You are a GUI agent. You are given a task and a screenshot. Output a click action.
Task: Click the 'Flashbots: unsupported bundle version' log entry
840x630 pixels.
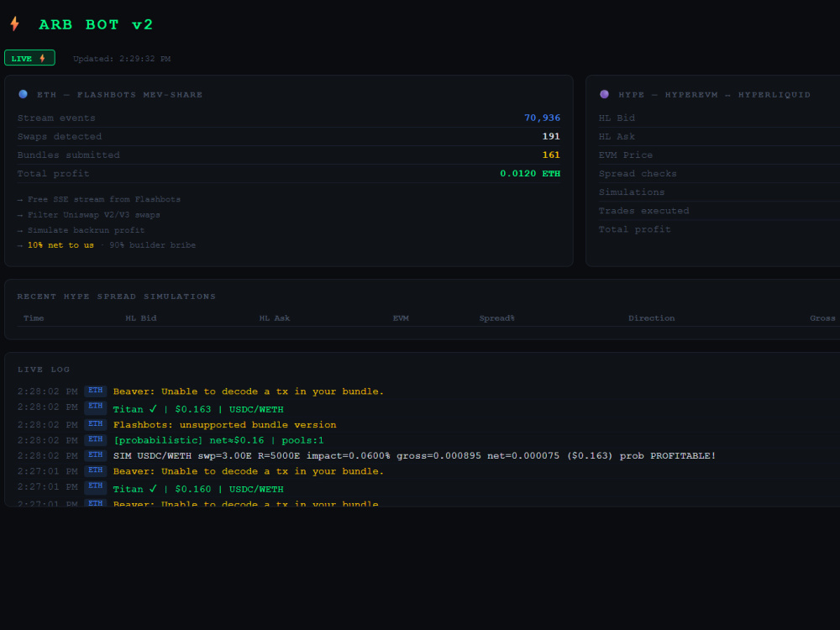point(224,425)
